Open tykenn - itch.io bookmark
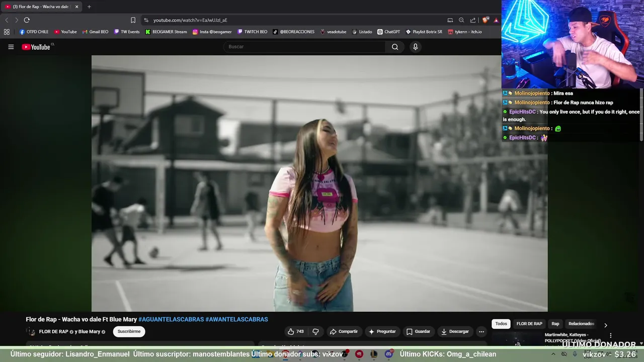Screen dimensions: 644x362 (x=464, y=32)
